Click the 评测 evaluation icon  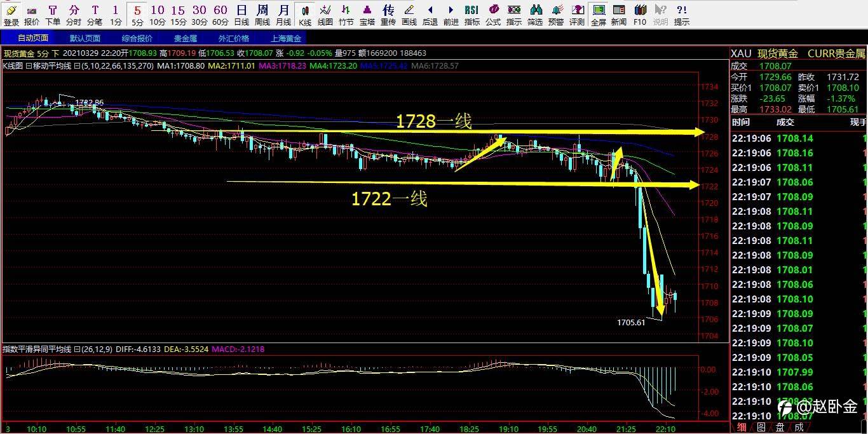(577, 14)
